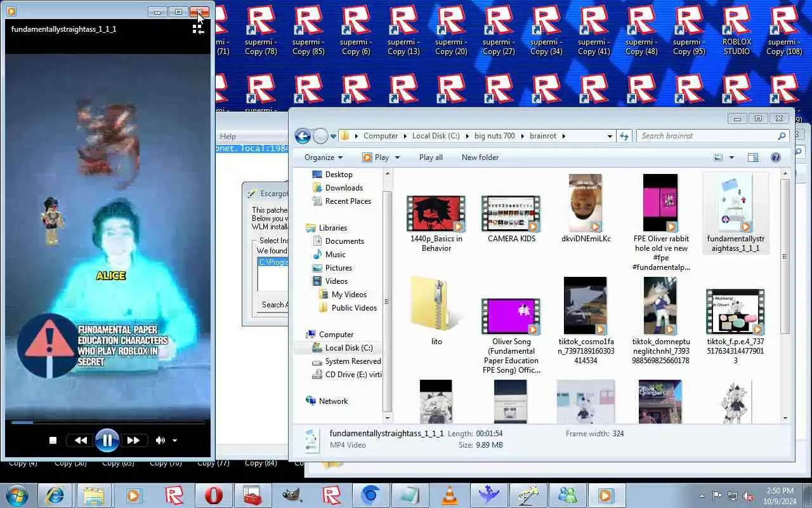The width and height of the screenshot is (812, 508).
Task: Open the Play button dropdown arrow
Action: [x=398, y=157]
